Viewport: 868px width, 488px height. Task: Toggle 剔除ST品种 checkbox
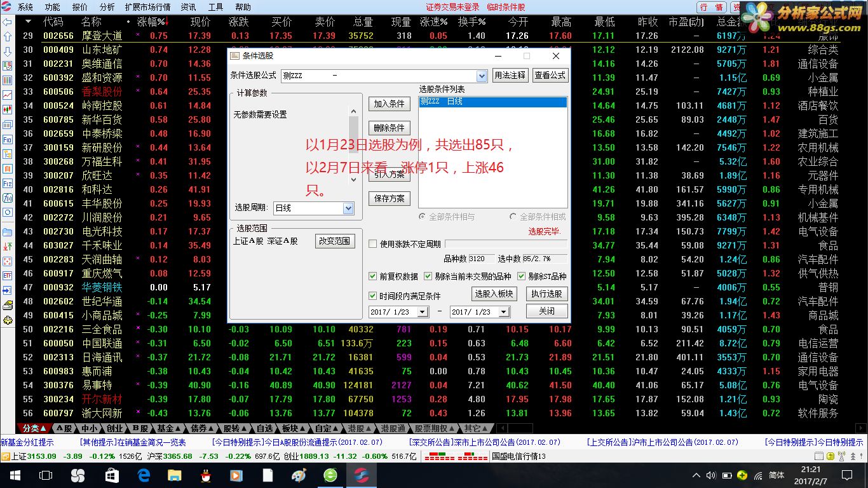(x=522, y=276)
